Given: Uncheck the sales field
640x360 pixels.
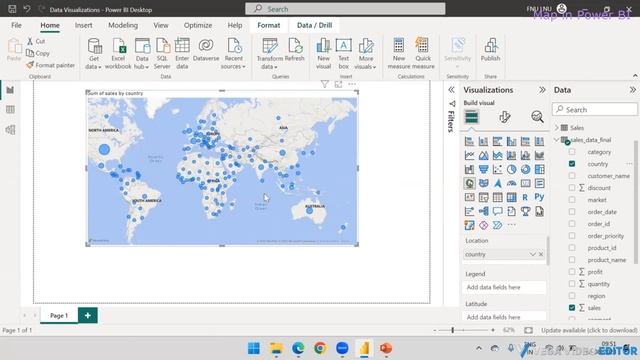Looking at the screenshot, I should [x=572, y=308].
